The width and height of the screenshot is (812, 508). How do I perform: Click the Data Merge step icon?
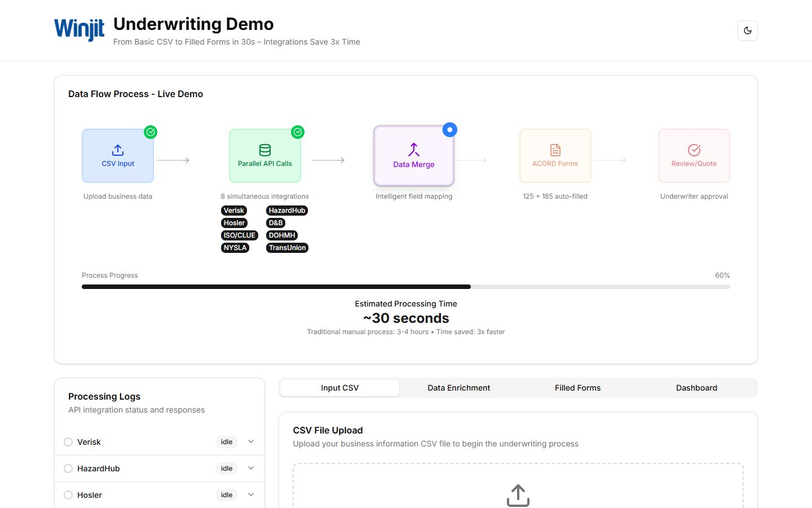click(414, 150)
